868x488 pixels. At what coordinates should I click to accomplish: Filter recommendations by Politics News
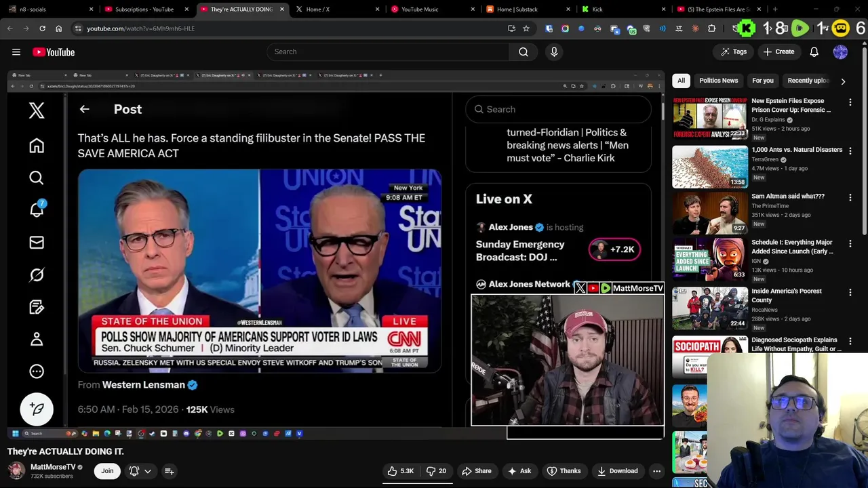(x=718, y=81)
